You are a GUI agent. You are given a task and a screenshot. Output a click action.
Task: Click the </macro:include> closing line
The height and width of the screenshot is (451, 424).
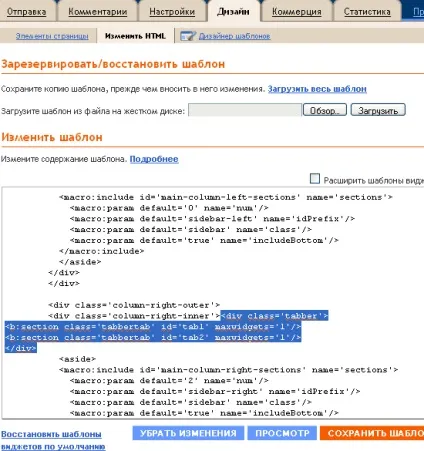(x=102, y=251)
